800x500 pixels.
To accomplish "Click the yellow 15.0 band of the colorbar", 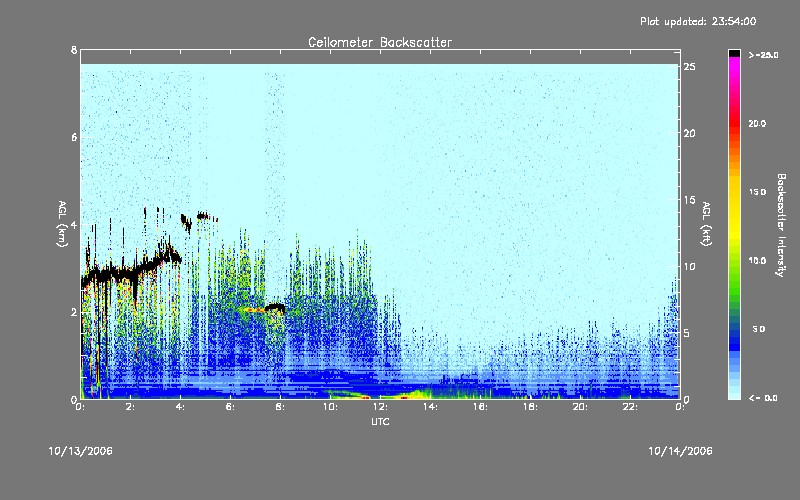I will click(x=734, y=192).
